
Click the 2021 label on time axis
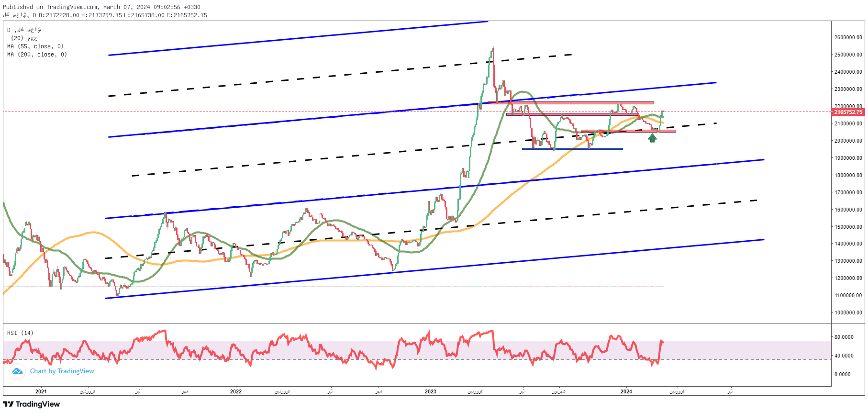coord(41,391)
